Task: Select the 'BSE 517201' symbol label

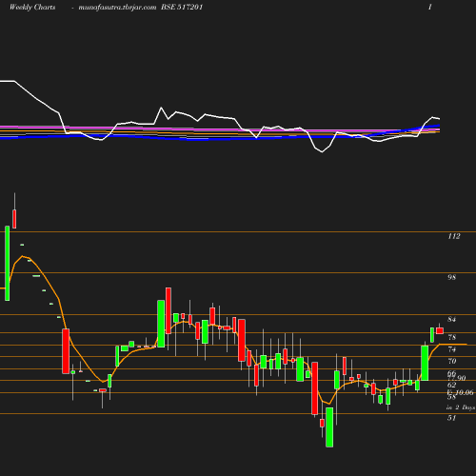Action: pyautogui.click(x=182, y=8)
